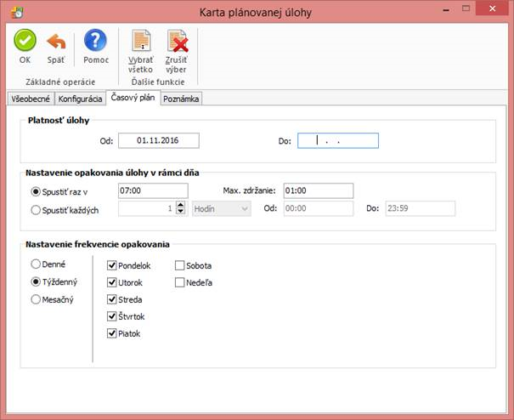Click the Od date field 01.11.2016

(x=159, y=140)
